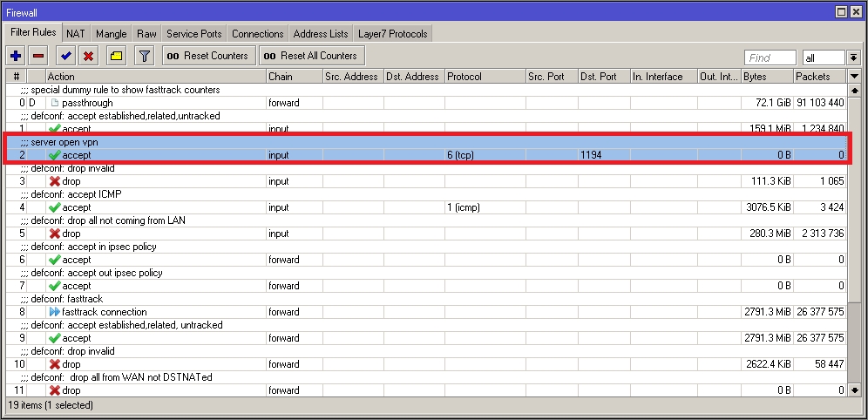Click the fasttrack connection action icon
The image size is (868, 420).
click(x=55, y=312)
